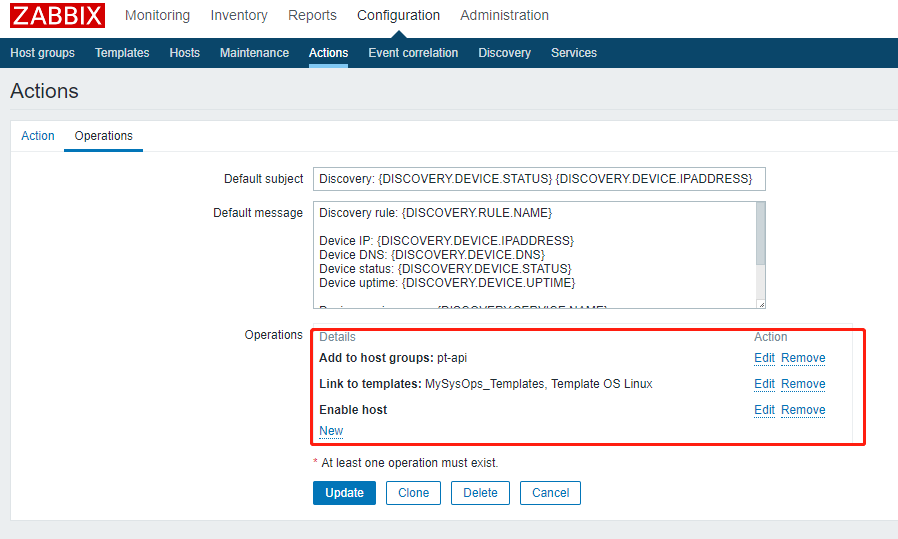Click the 'Add to host groups: pt-api' text
The height and width of the screenshot is (539, 898).
coord(393,358)
